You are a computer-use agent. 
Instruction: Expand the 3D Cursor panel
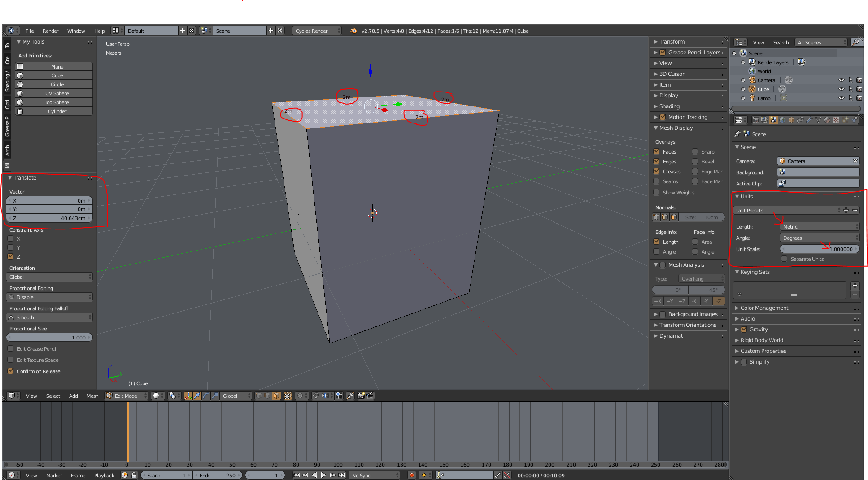(672, 74)
